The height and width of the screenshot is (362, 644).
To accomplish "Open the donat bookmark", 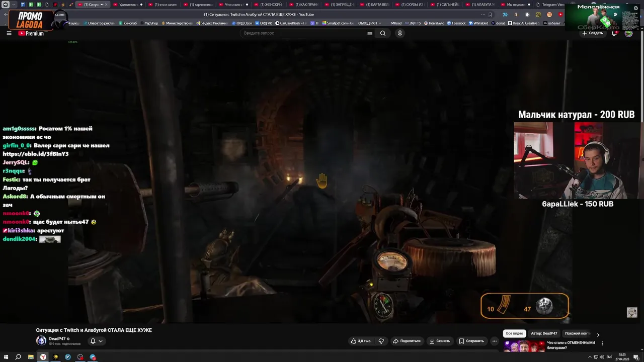I will point(499,23).
